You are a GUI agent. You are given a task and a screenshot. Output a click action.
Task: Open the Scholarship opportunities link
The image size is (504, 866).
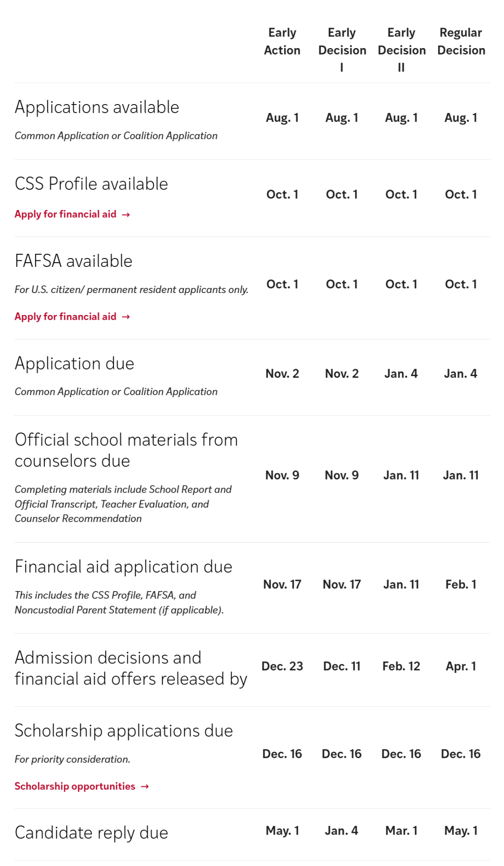pyautogui.click(x=74, y=786)
